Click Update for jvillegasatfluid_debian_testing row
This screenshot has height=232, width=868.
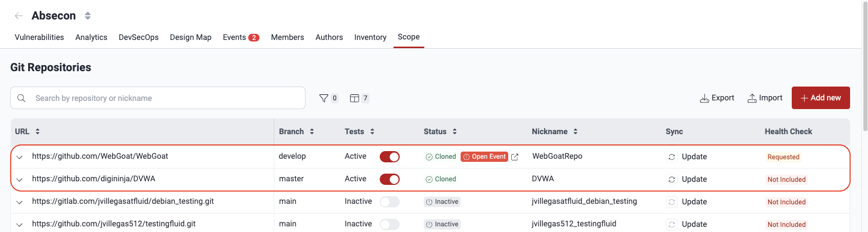694,202
